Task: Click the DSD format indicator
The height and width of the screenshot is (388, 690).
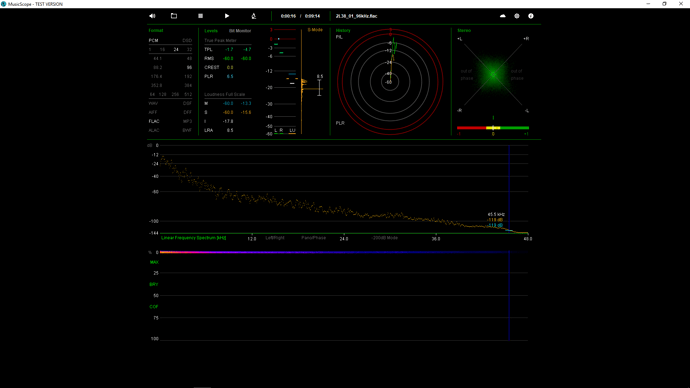Action: coord(187,40)
